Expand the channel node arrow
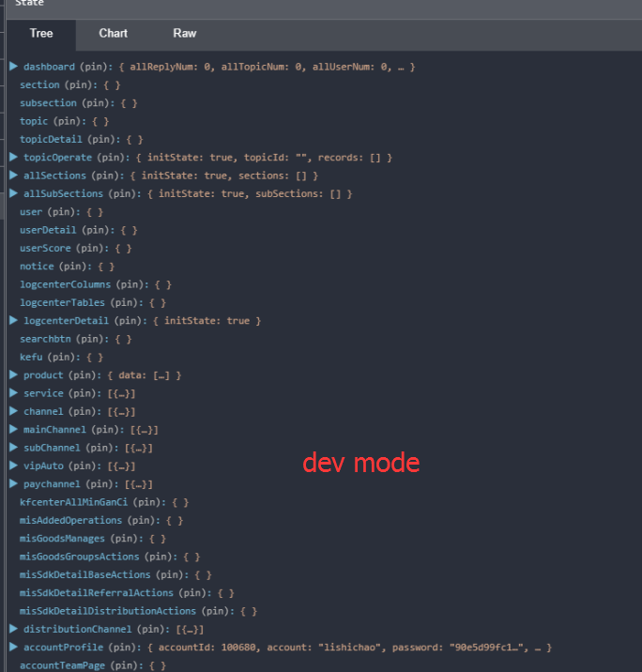The width and height of the screenshot is (642, 672). [14, 411]
